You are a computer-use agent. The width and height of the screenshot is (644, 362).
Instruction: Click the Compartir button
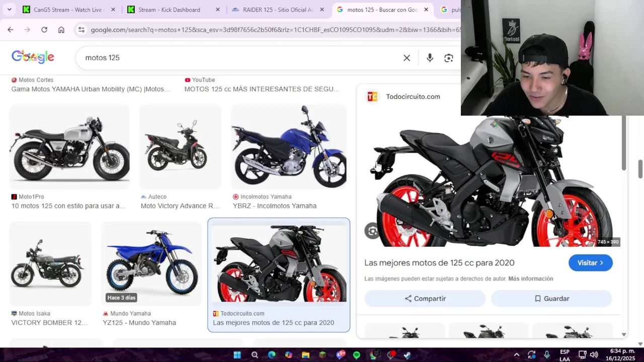tap(425, 299)
